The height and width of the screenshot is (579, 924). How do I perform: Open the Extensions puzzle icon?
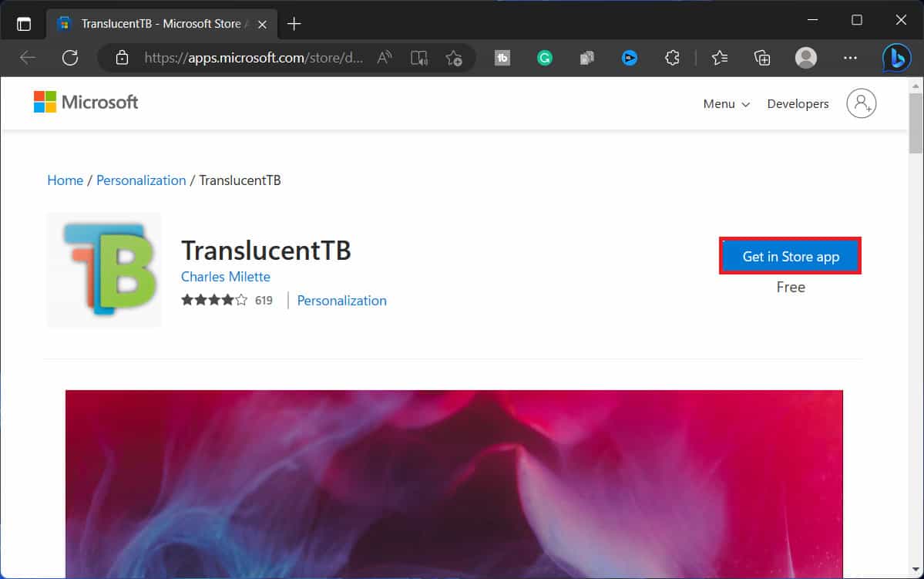pyautogui.click(x=672, y=58)
